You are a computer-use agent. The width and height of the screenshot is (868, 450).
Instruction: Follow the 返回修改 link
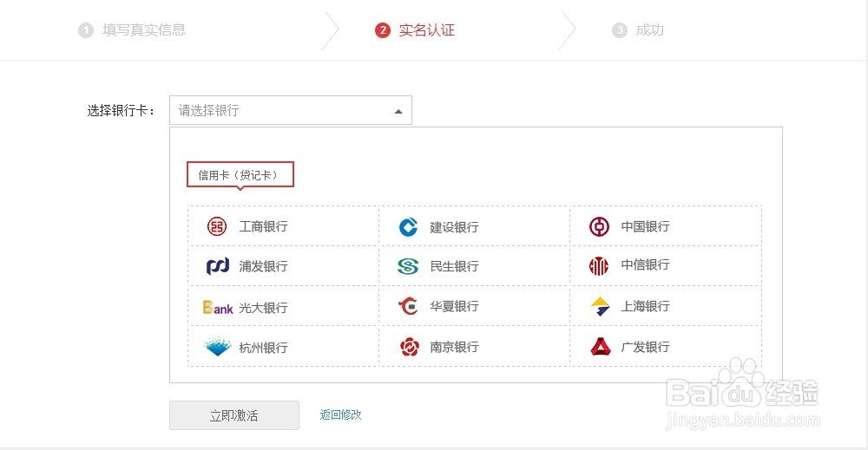(x=340, y=414)
